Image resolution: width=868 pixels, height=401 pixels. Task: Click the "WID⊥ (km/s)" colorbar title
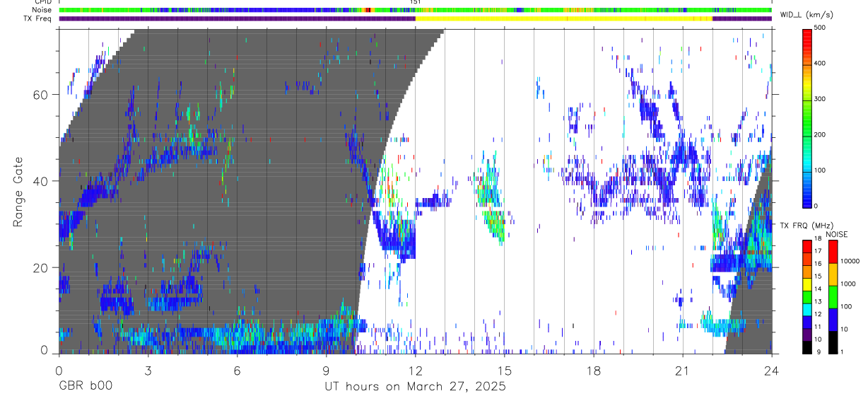click(807, 14)
